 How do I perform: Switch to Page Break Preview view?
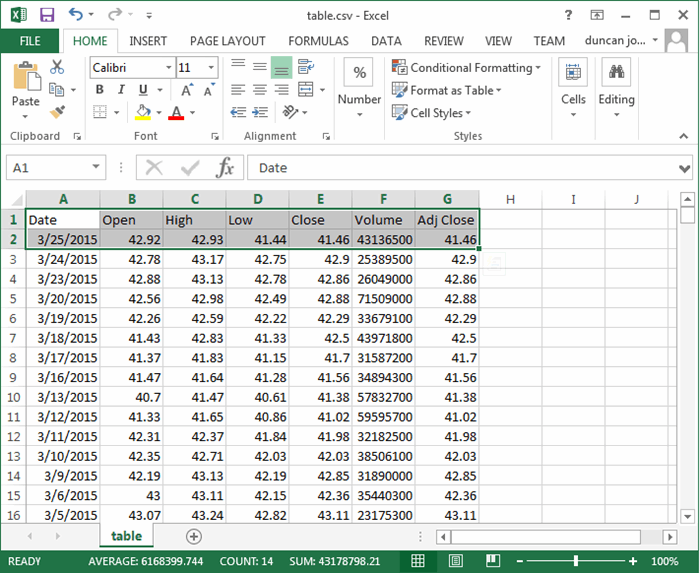click(x=492, y=561)
